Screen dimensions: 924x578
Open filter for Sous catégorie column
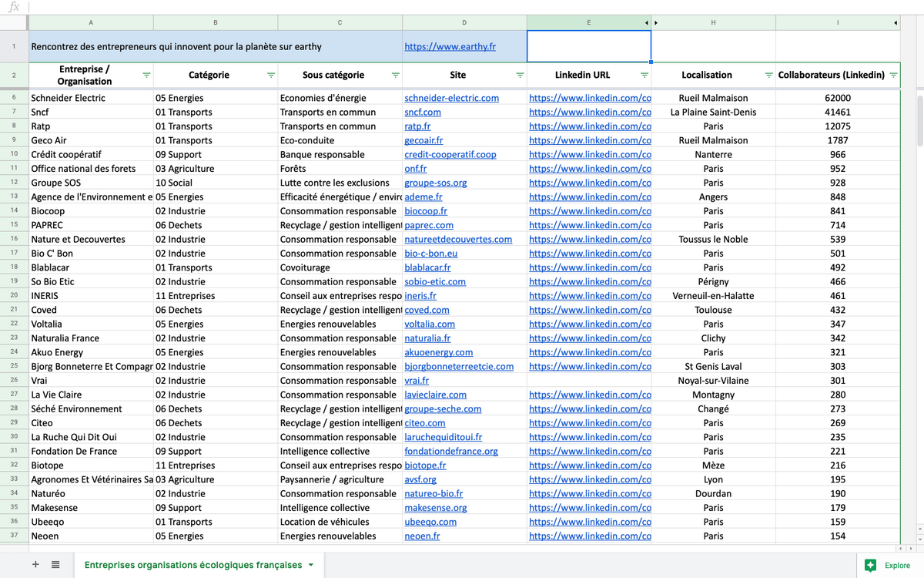[x=396, y=76]
